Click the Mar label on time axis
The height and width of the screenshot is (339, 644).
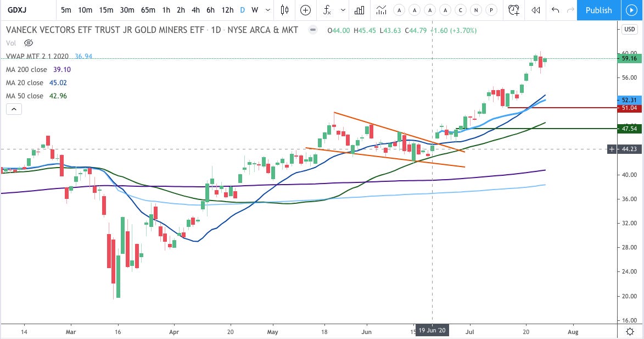point(71,332)
